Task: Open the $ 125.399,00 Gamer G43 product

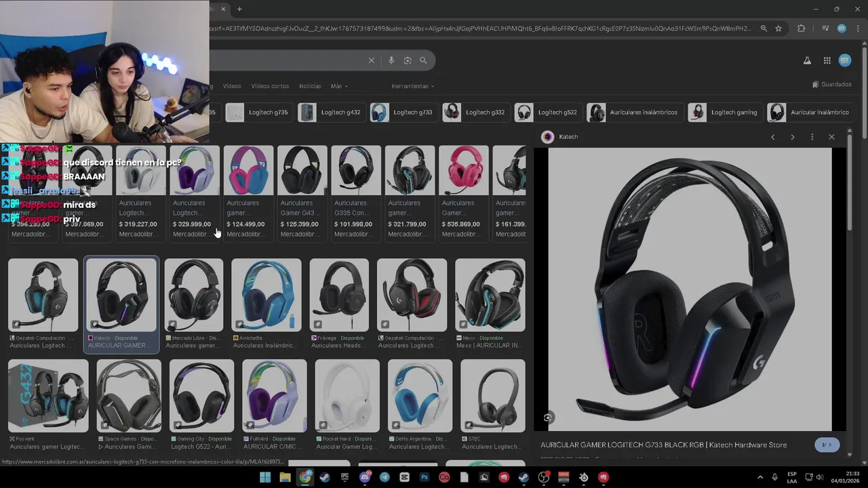Action: [302, 192]
